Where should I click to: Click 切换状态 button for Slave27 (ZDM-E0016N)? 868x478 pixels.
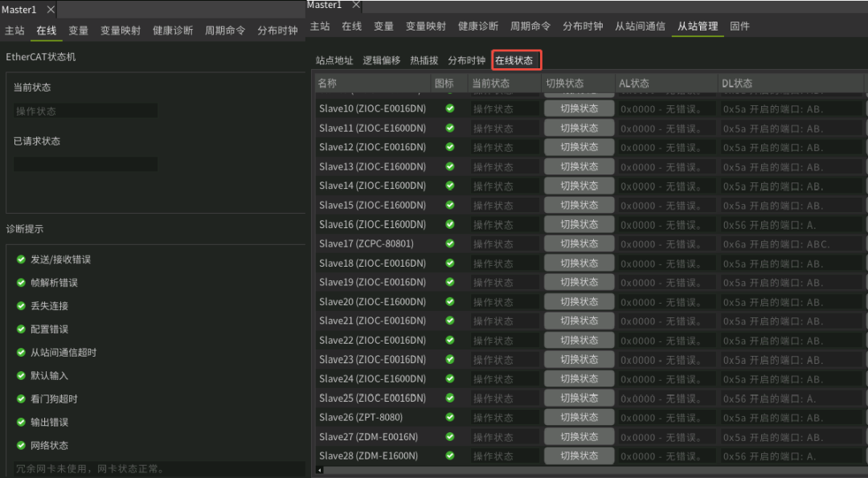tap(579, 436)
